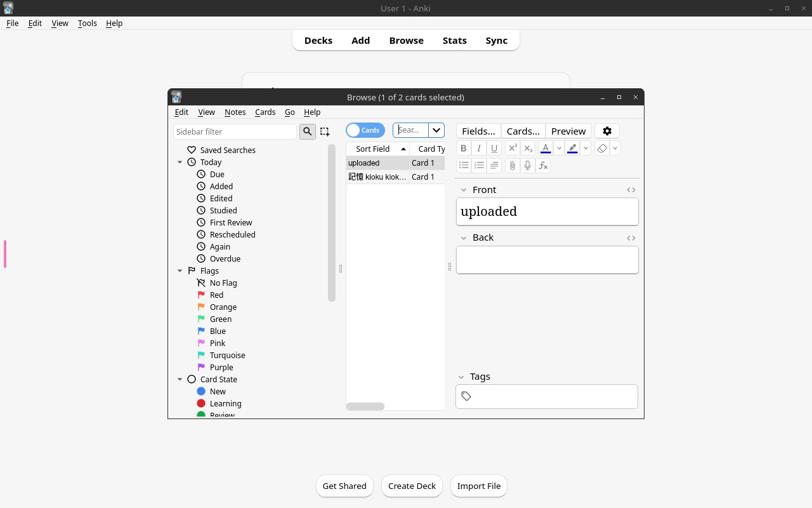Click the Preview button
812x508 pixels.
(568, 131)
